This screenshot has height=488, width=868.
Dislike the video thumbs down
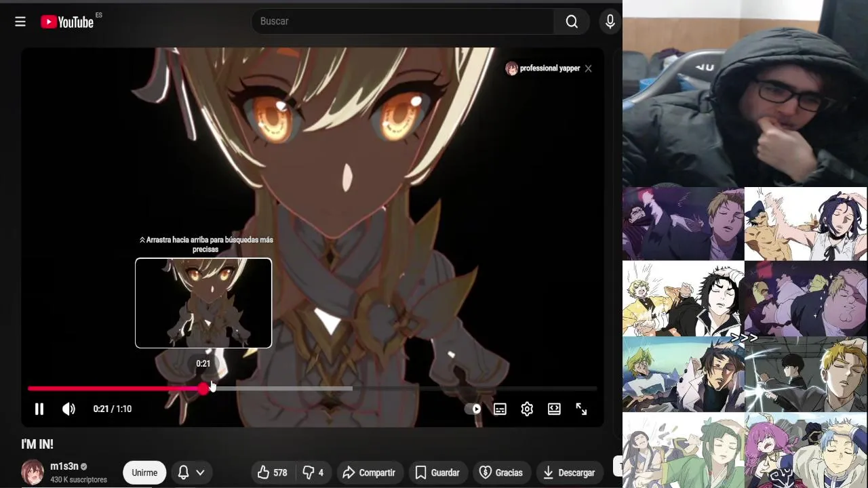[x=313, y=472]
